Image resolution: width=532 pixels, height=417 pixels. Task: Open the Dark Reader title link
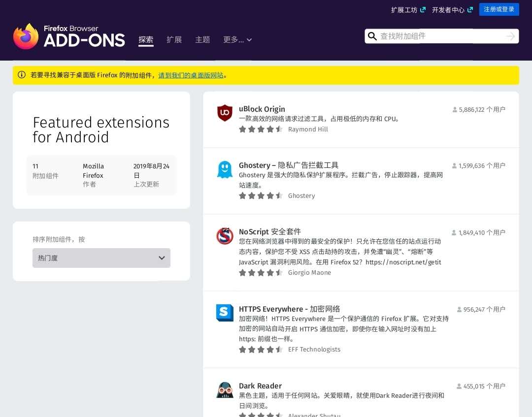pyautogui.click(x=260, y=386)
